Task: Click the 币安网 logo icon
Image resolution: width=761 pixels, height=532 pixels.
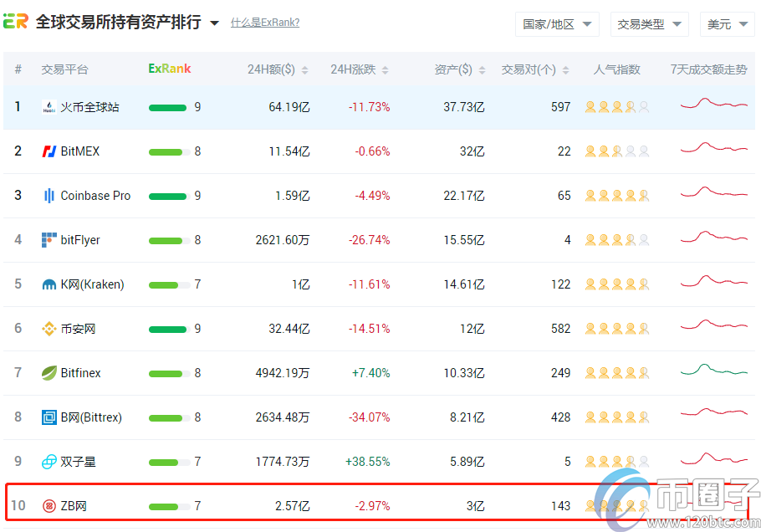Action: (x=49, y=329)
